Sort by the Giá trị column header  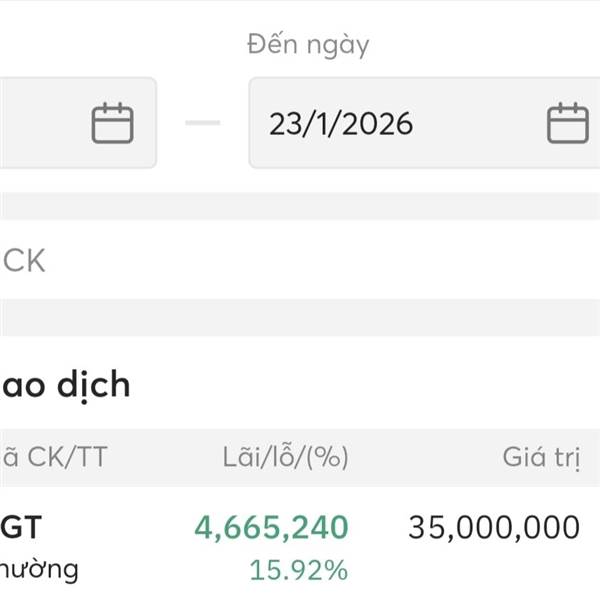click(x=540, y=458)
